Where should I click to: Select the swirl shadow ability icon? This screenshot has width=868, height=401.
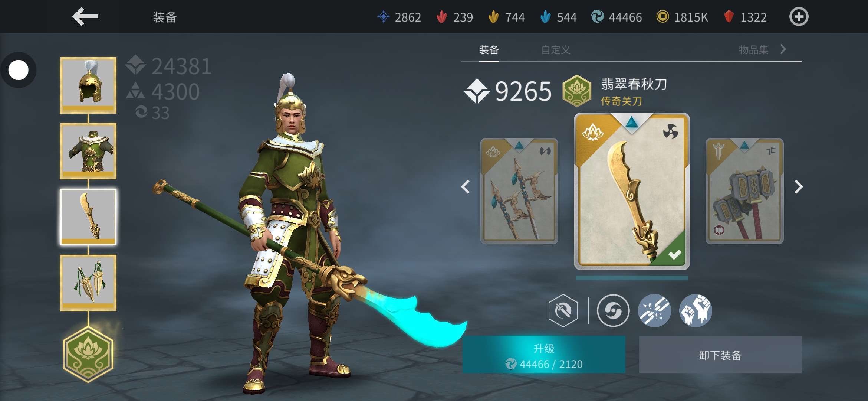(x=613, y=310)
